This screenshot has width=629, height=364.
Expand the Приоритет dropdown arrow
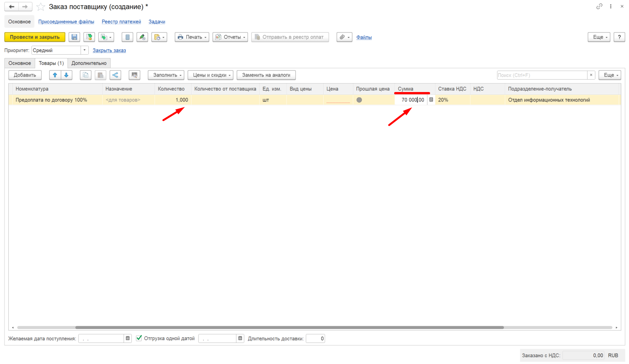pos(85,50)
